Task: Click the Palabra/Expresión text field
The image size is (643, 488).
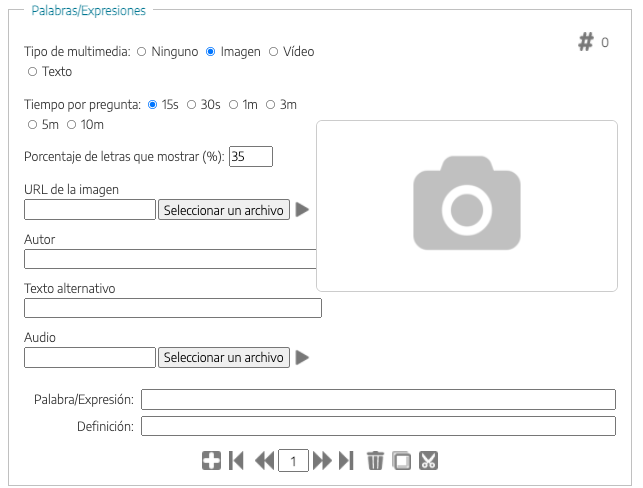Action: tap(377, 400)
